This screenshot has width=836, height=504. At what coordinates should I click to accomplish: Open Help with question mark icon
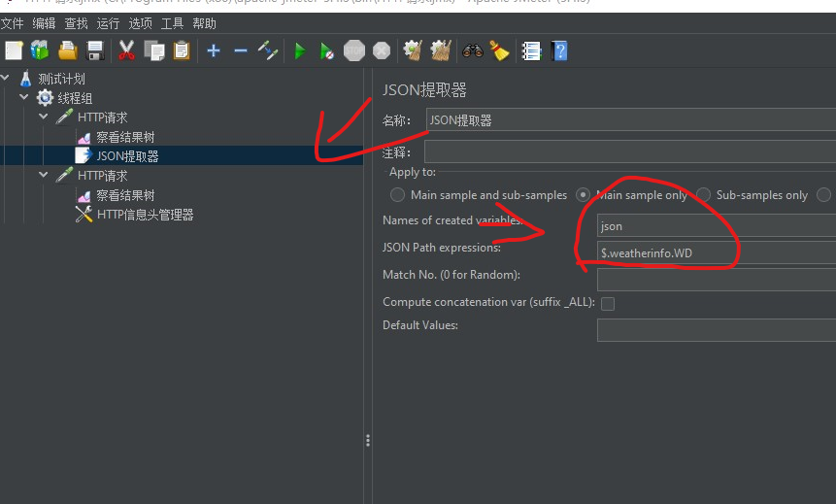[x=558, y=51]
